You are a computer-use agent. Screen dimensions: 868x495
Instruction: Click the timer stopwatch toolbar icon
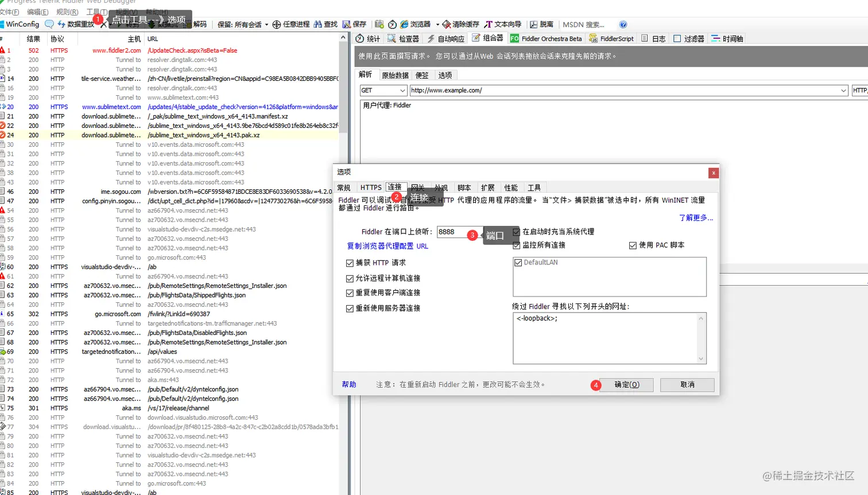pos(392,24)
